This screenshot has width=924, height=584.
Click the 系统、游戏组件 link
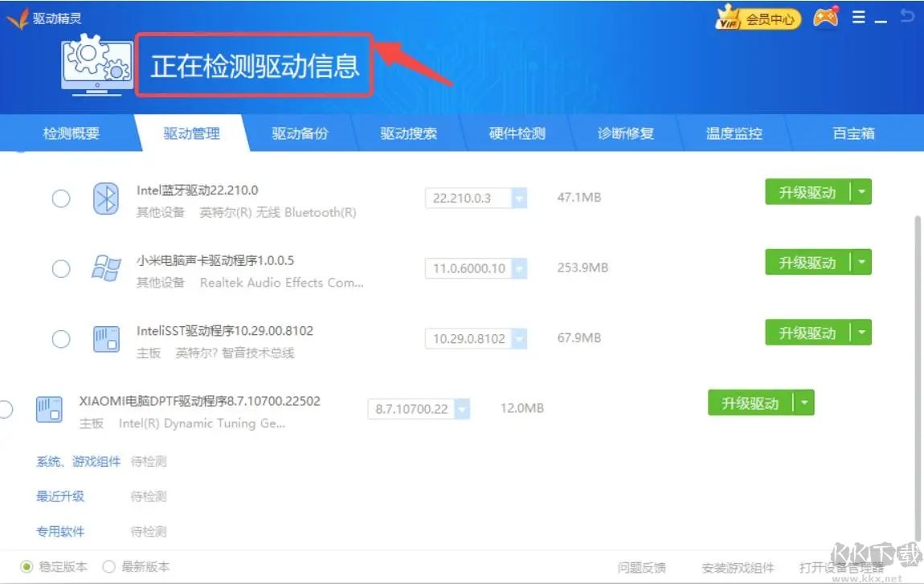79,461
